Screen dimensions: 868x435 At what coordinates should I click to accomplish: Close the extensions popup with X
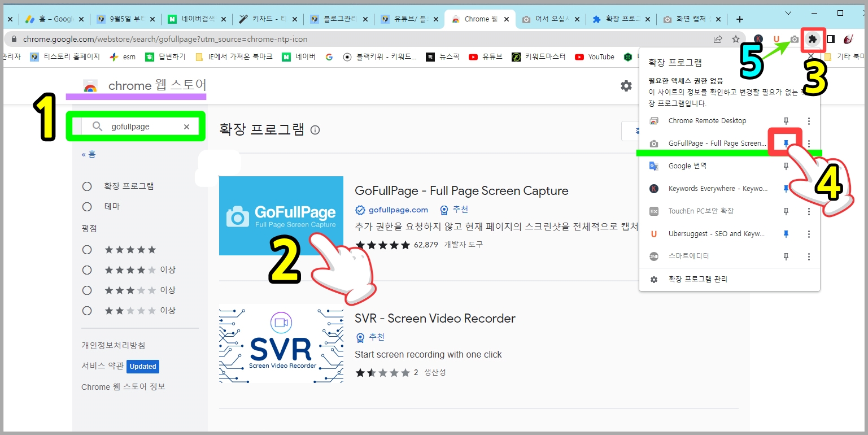811,56
